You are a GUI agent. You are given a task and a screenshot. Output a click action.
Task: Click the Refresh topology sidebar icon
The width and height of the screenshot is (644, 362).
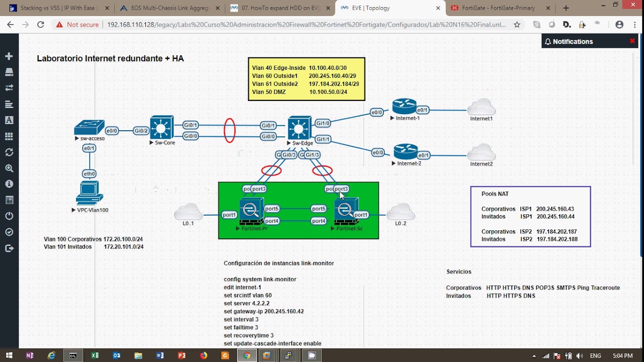9,152
